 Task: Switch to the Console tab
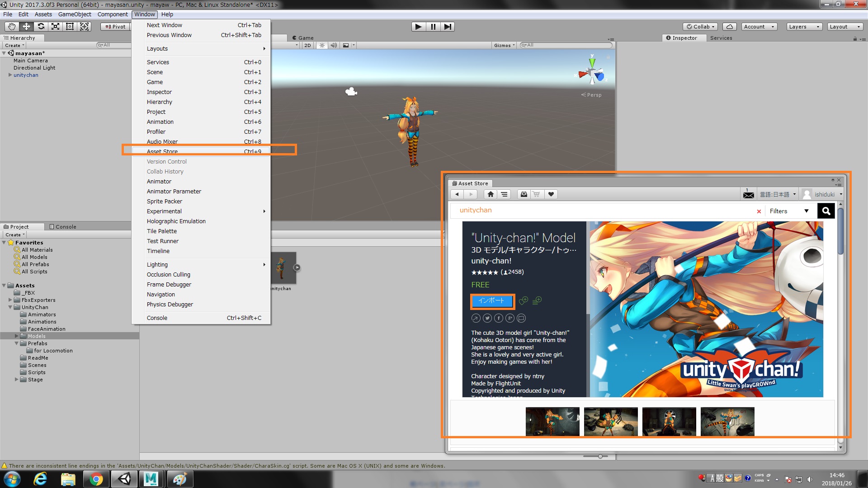(63, 227)
